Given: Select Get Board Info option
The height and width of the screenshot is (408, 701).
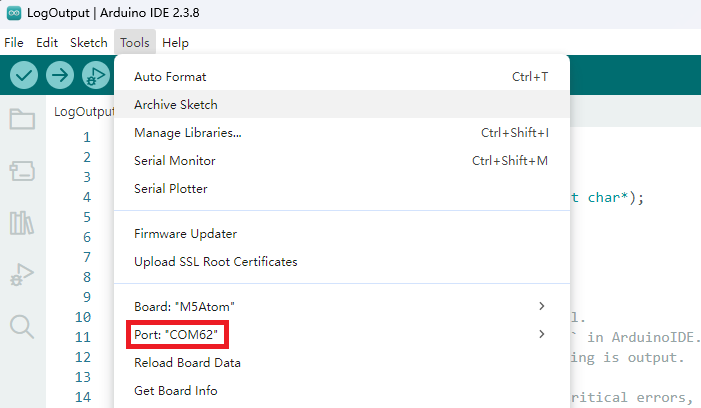Looking at the screenshot, I should coord(175,390).
